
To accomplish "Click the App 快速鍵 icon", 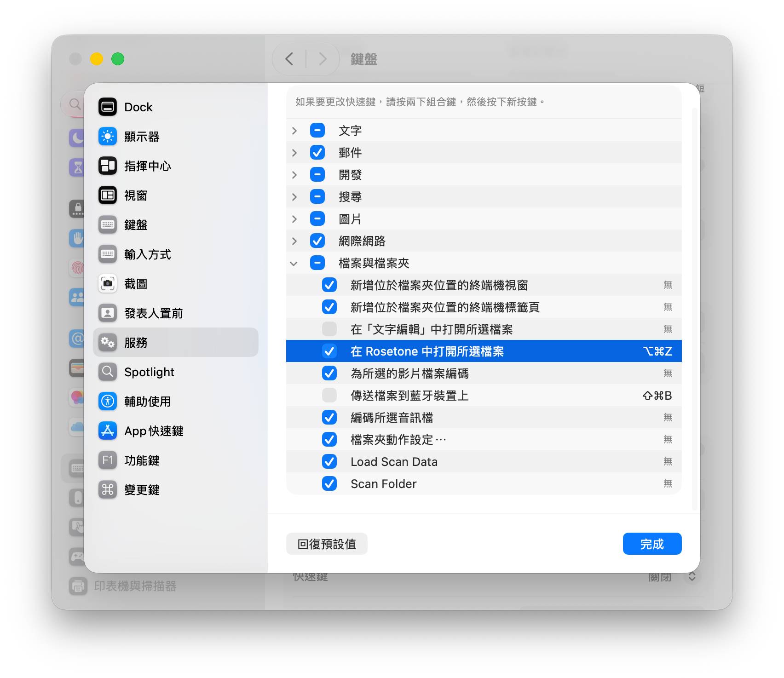I will pos(108,431).
